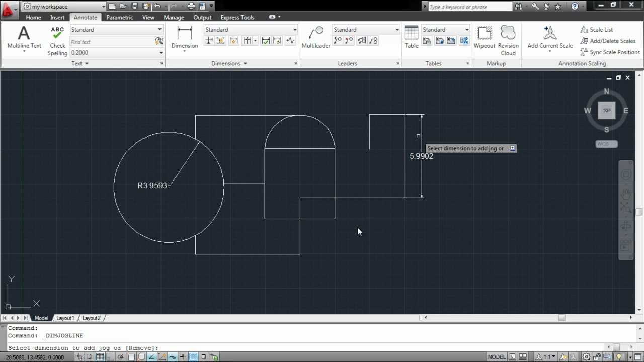Insert a Table from the ribbon
Viewport: 644px width, 362px height.
pos(411,38)
